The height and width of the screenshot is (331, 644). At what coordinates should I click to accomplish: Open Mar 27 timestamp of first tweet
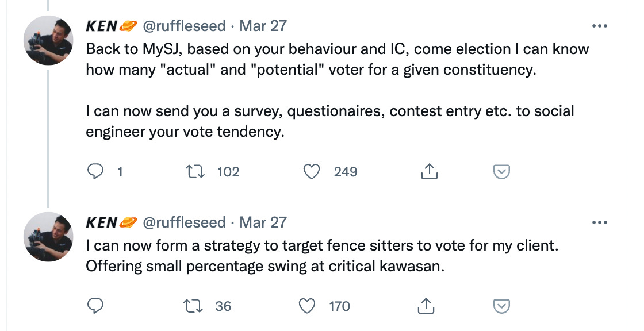263,26
